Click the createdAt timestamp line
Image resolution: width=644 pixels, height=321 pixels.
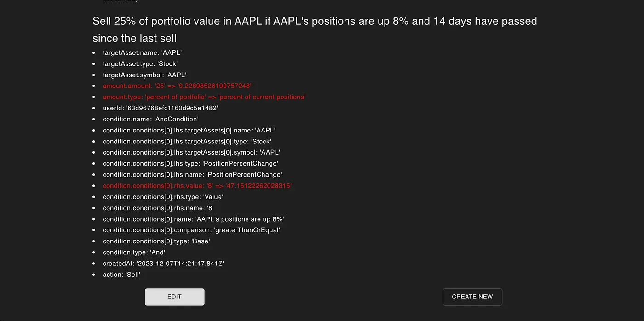(163, 264)
